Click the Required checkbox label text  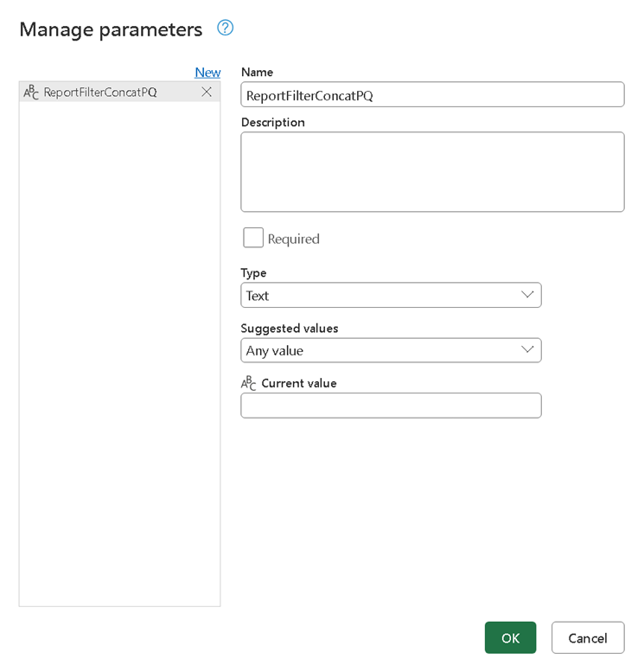293,239
